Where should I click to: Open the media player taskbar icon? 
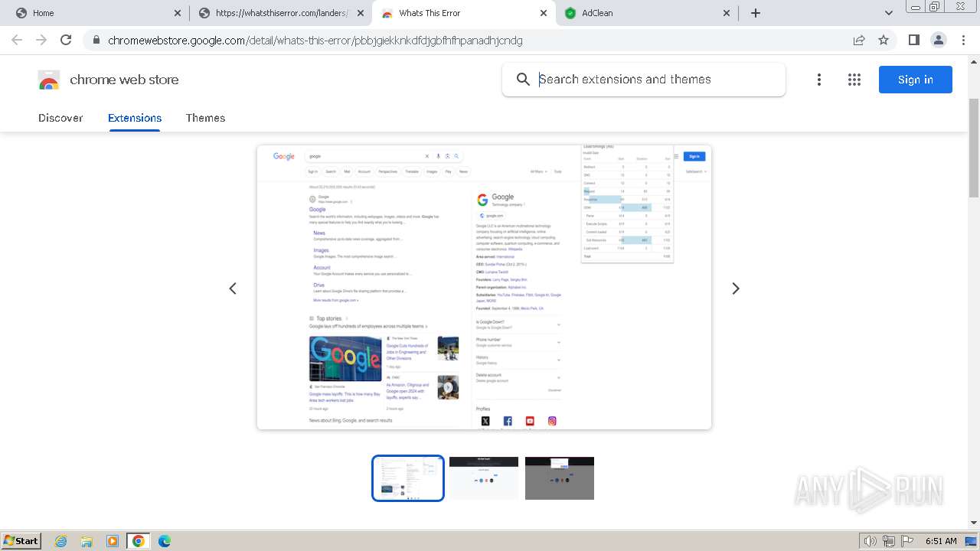tap(113, 541)
